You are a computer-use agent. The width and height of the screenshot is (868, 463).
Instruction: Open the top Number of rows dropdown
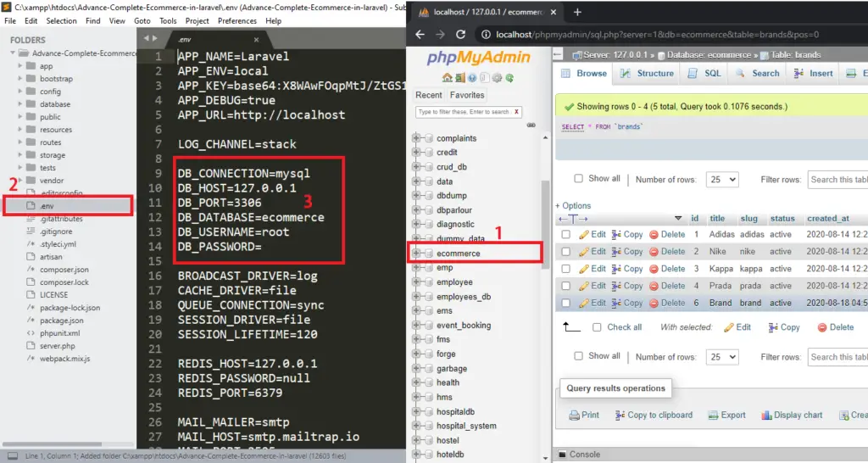pyautogui.click(x=722, y=180)
